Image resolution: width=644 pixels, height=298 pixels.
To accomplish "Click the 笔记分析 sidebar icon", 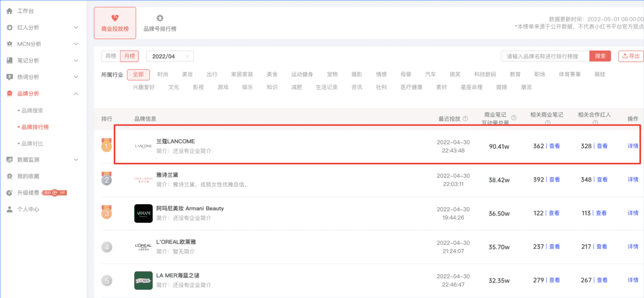I will (x=10, y=60).
